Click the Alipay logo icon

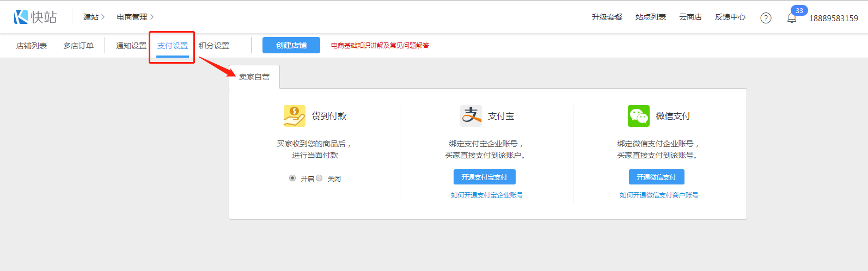471,116
